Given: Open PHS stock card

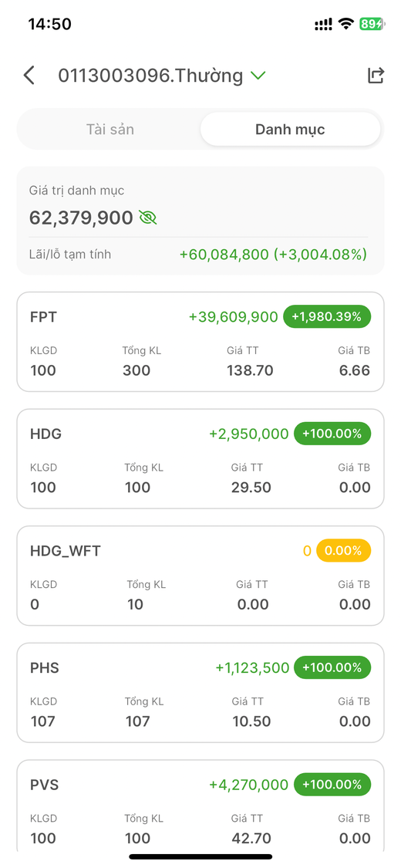Looking at the screenshot, I should point(200,693).
